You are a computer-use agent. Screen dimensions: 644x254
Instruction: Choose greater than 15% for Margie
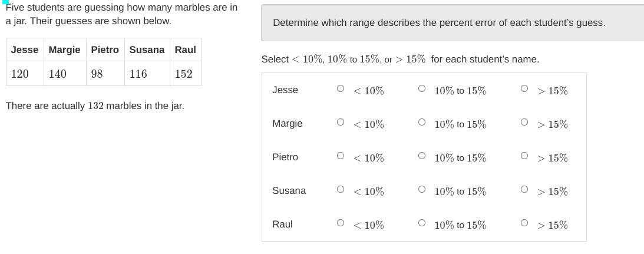click(x=524, y=123)
